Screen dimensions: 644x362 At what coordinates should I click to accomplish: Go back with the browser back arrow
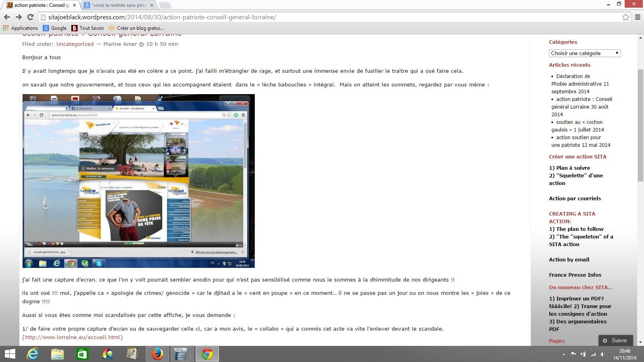click(x=7, y=17)
